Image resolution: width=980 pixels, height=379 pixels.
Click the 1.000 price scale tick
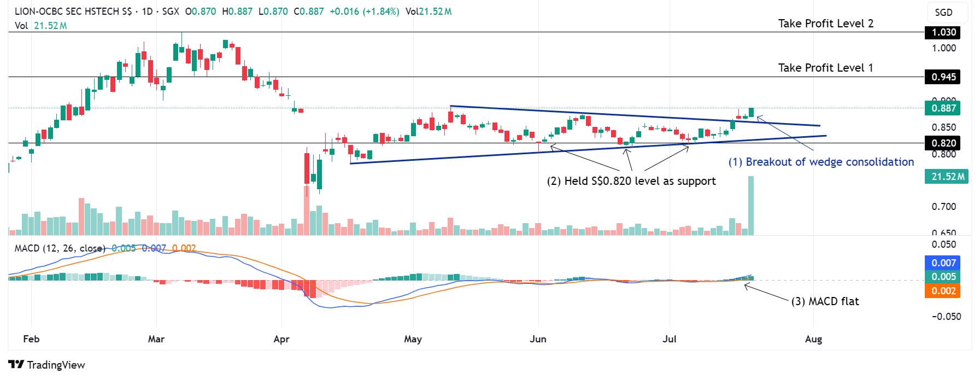[x=944, y=48]
